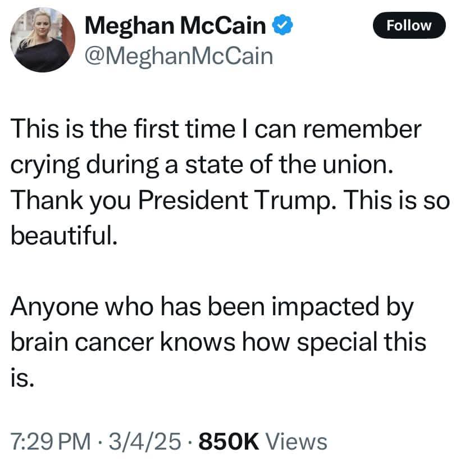Click the word "beautiful." in the tweet

coord(65,236)
